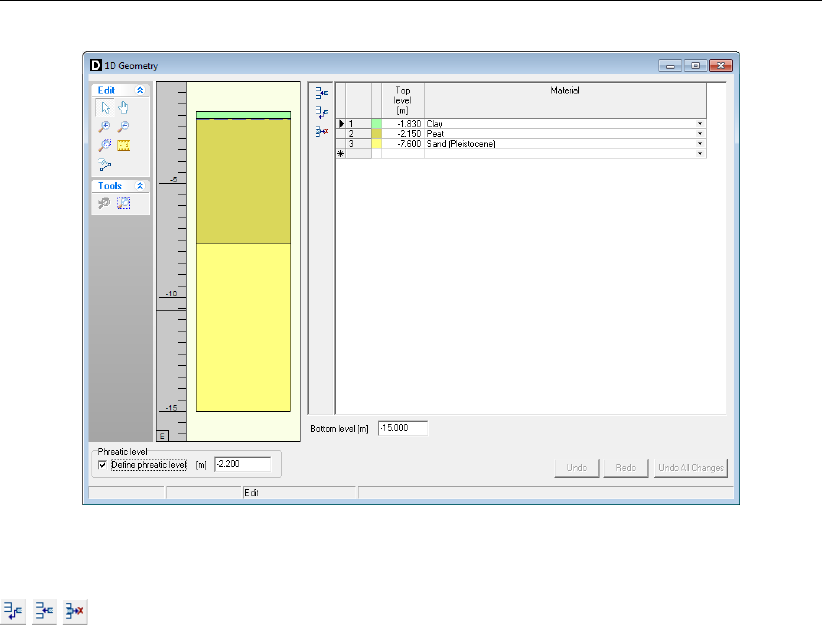This screenshot has height=625, width=822.
Task: Collapse the Tools panel chevron
Action: click(140, 186)
